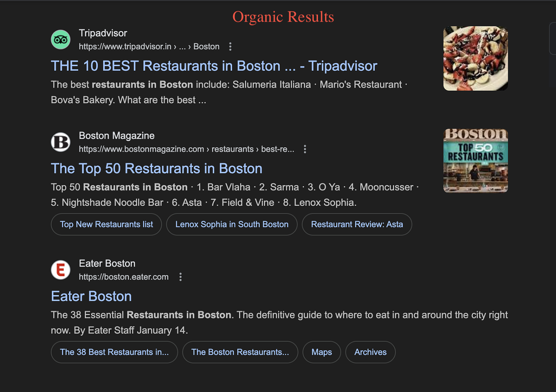Image resolution: width=556 pixels, height=392 pixels.
Task: Click the Tripadvisor site favicon
Action: (x=61, y=39)
